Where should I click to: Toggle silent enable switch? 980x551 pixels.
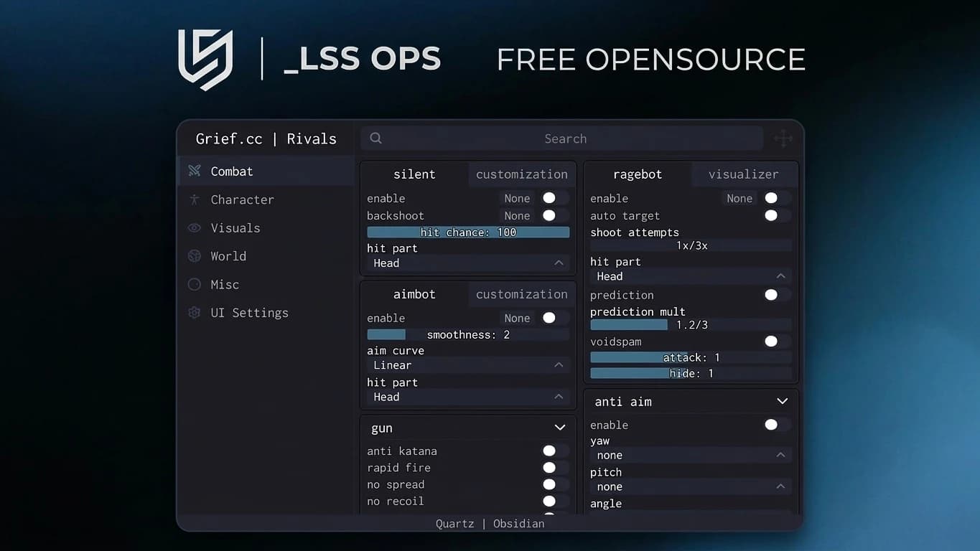pos(555,198)
